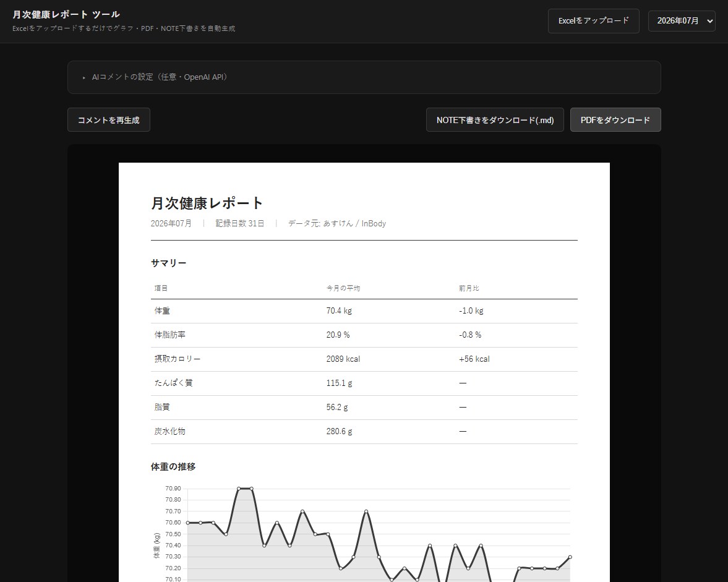The height and width of the screenshot is (582, 728).
Task: Click the データ元: あすけん / InBody text
Action: pyautogui.click(x=337, y=223)
